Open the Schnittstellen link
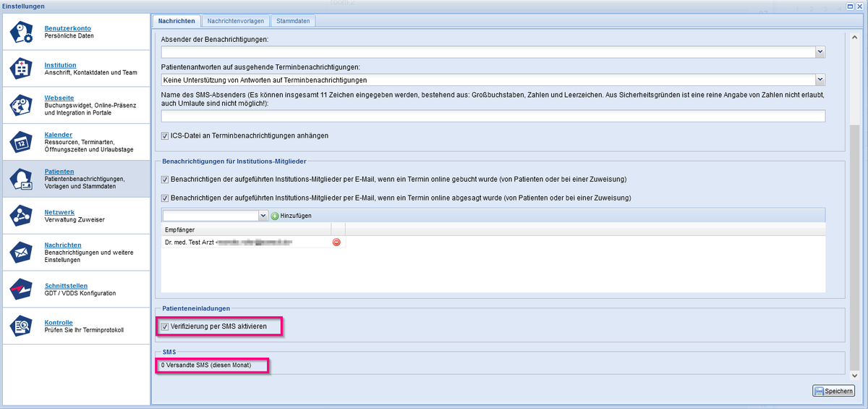This screenshot has width=868, height=409. pyautogui.click(x=67, y=286)
